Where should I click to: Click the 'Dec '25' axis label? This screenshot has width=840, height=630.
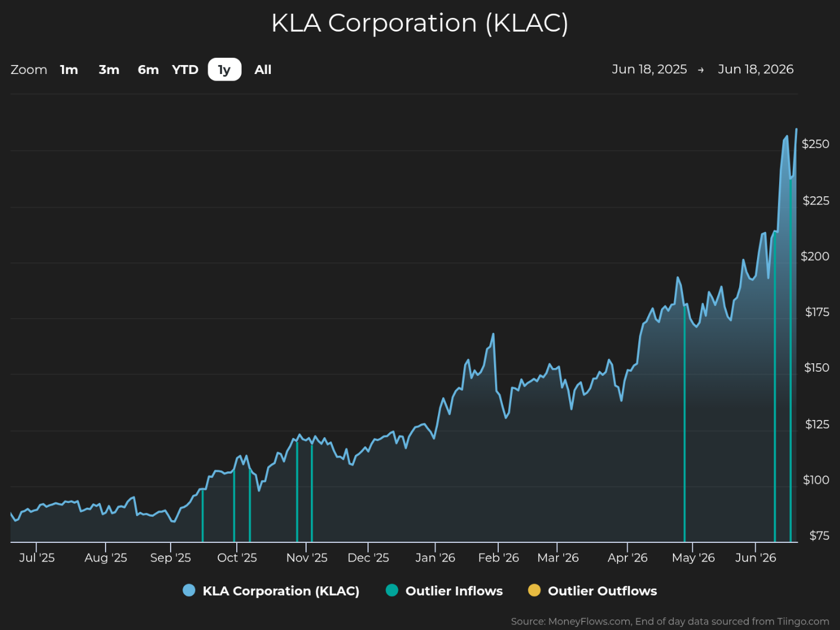[x=368, y=558]
